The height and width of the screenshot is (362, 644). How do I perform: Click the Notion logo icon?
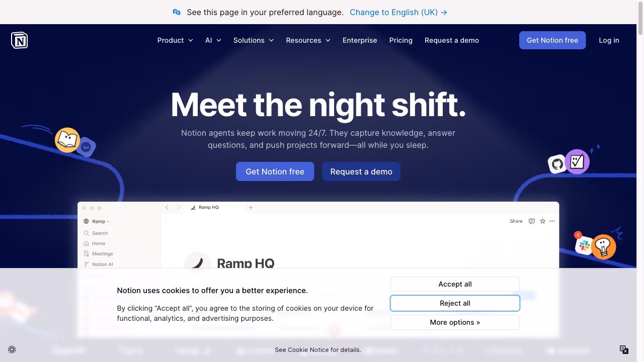click(x=19, y=40)
